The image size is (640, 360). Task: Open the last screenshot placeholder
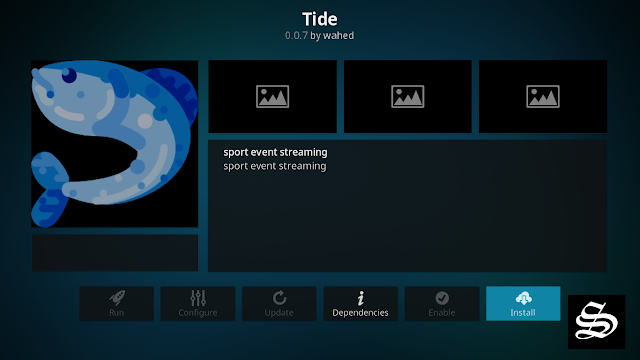[x=543, y=96]
